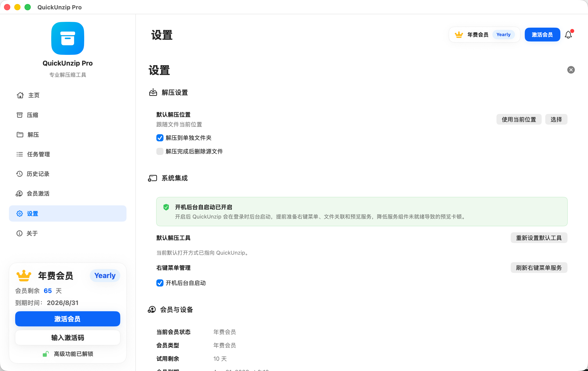Click the crown icon in sidebar membership card
Viewport: 588px width, 371px height.
click(x=24, y=276)
